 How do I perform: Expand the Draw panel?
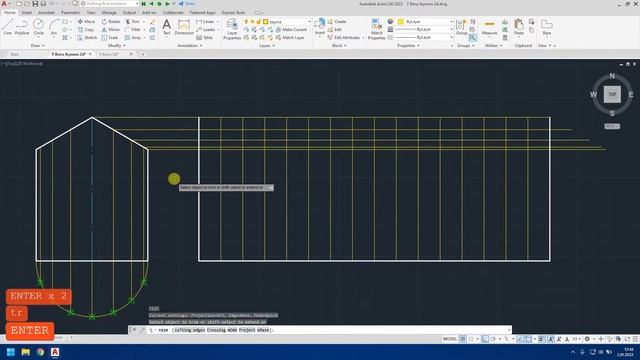pos(38,46)
